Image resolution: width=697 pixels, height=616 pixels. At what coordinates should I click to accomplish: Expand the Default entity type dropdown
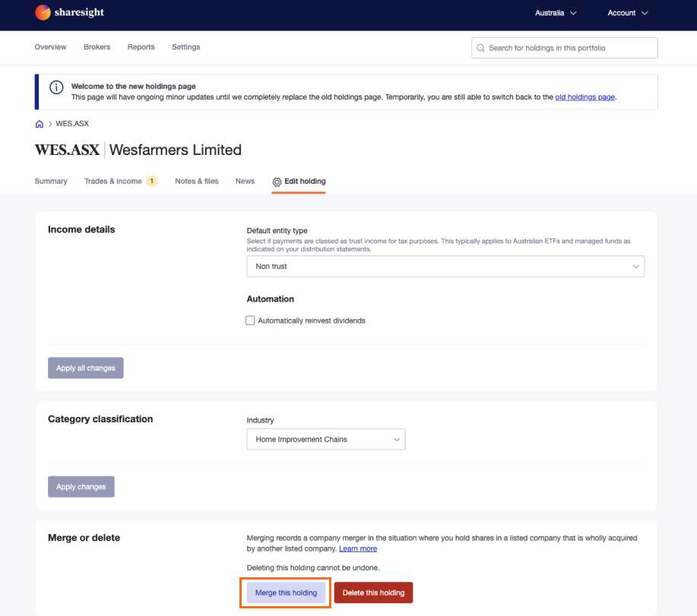pyautogui.click(x=445, y=266)
